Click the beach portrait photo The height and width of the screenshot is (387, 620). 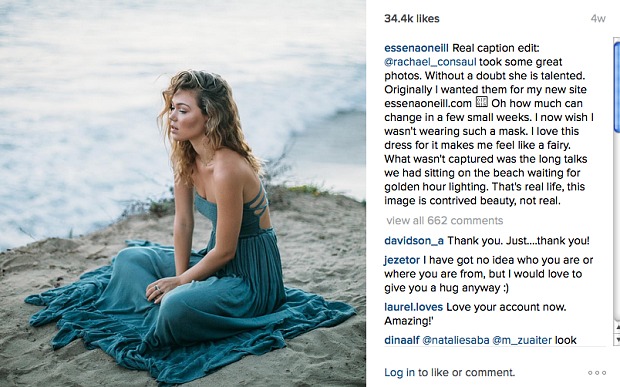click(183, 193)
